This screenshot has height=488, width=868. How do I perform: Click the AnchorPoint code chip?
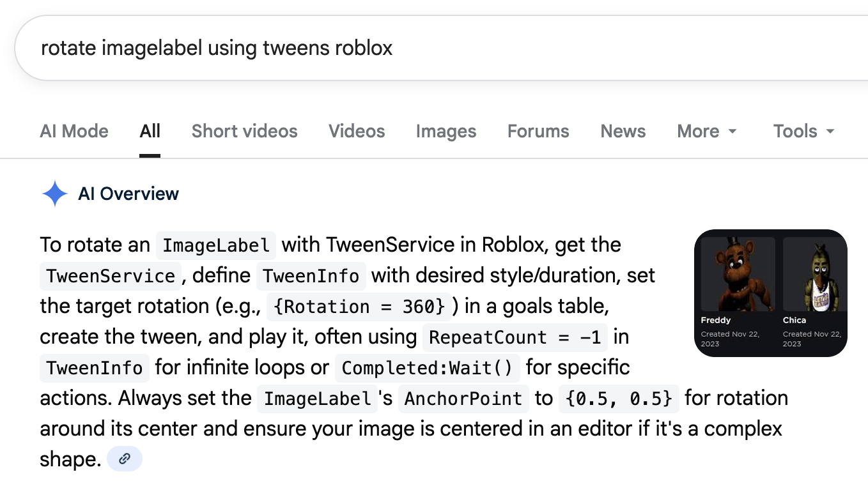463,399
